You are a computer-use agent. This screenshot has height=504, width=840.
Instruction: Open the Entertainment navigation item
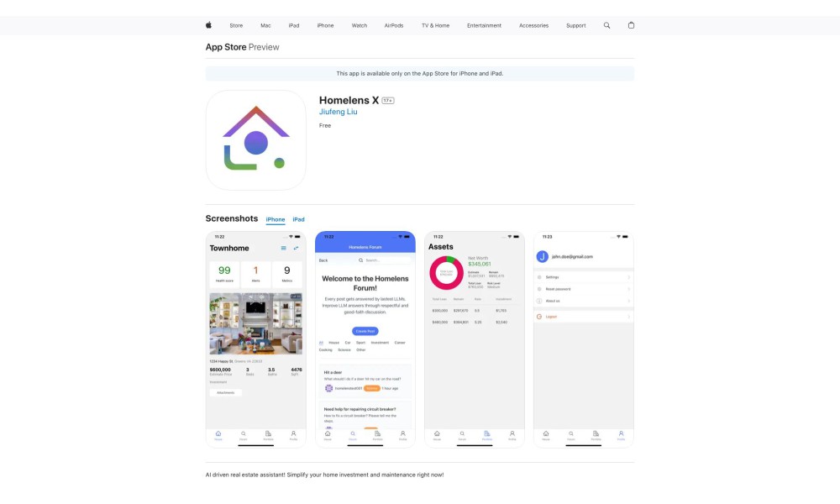pyautogui.click(x=485, y=26)
